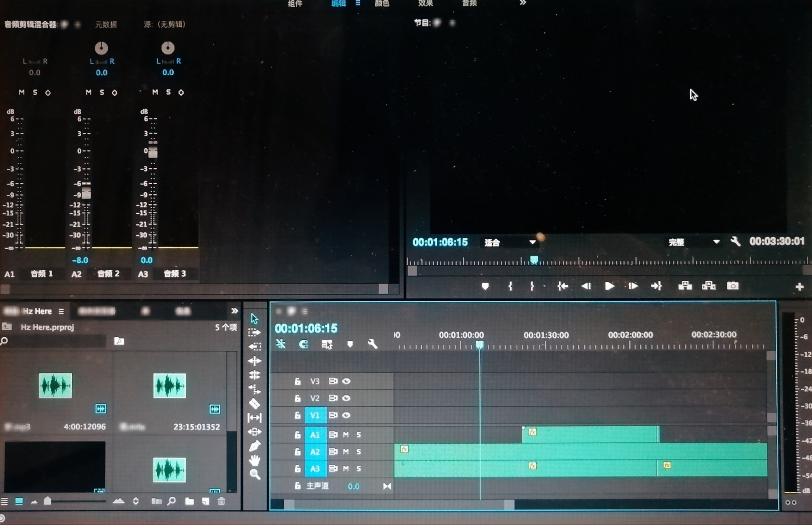Solo the A3 timeline track
812x525 pixels.
[x=358, y=469]
